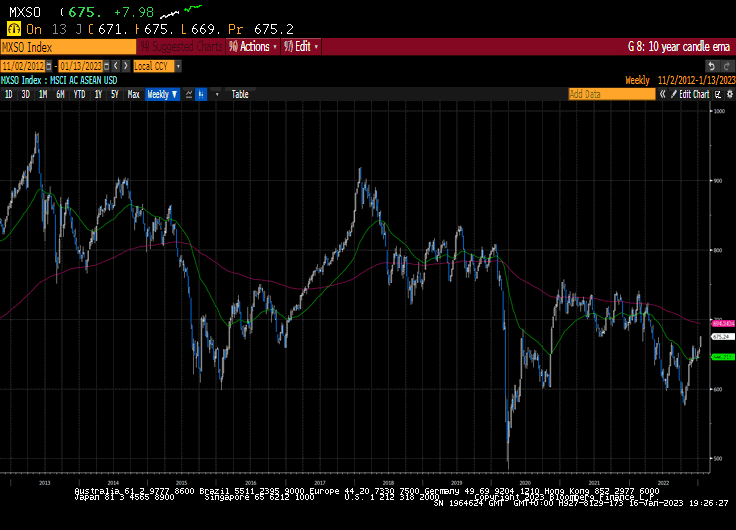The height and width of the screenshot is (530, 736).
Task: Click green EMA value label on axis
Action: coord(723,357)
